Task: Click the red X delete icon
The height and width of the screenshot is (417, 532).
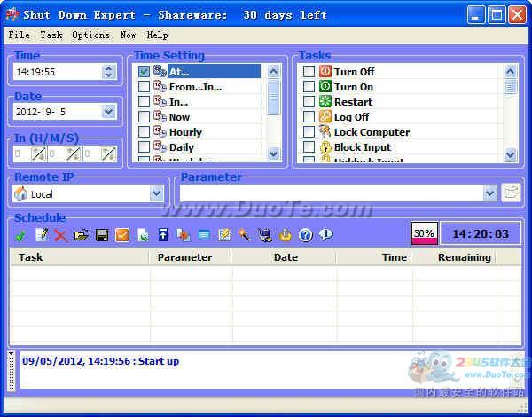Action: (x=61, y=235)
